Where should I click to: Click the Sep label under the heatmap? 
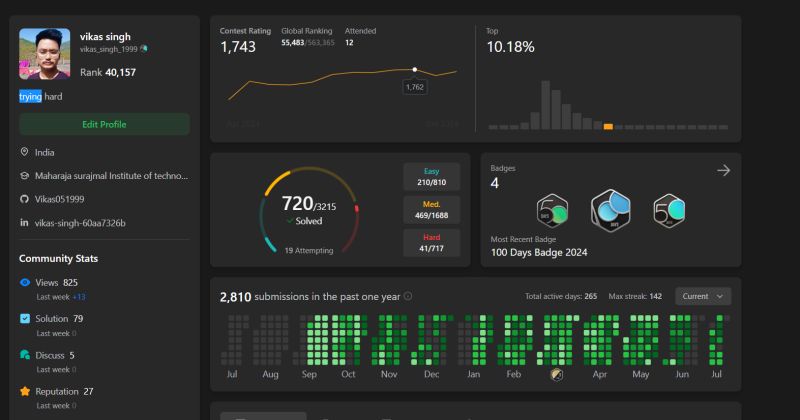pos(309,374)
